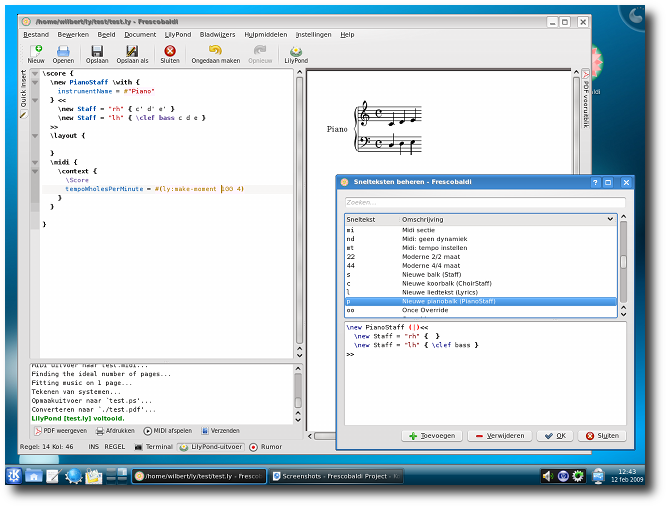Switch to Screenshots - Frescobaldi Project task
This screenshot has height=506, width=666.
coord(336,476)
